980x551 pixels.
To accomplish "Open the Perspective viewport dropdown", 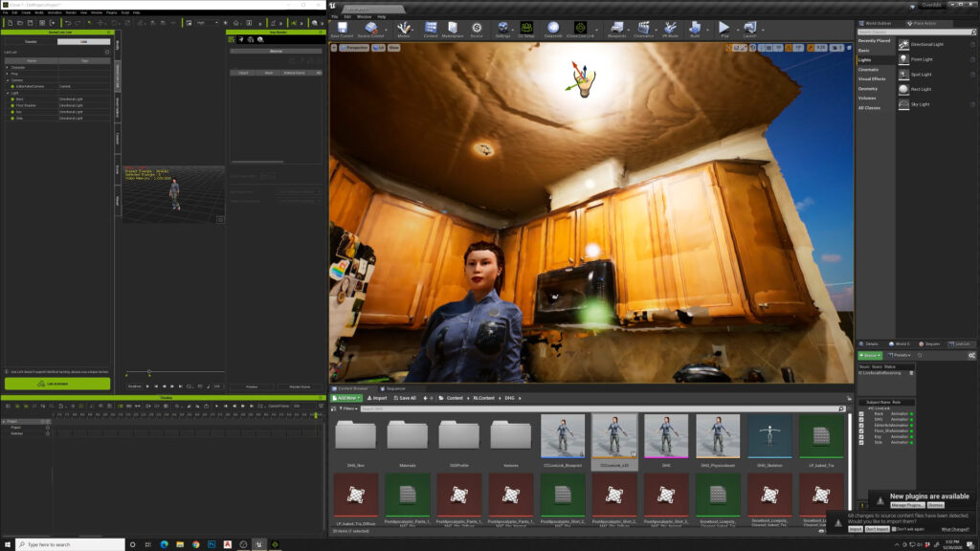I will click(x=356, y=48).
